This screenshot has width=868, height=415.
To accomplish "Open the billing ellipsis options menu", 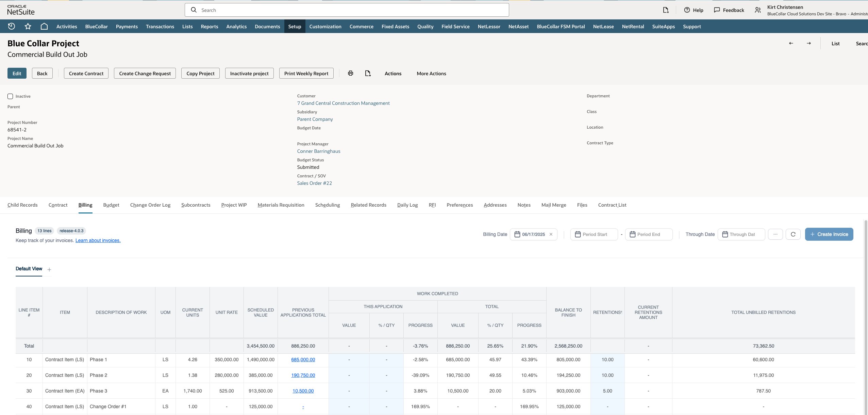I will tap(775, 234).
